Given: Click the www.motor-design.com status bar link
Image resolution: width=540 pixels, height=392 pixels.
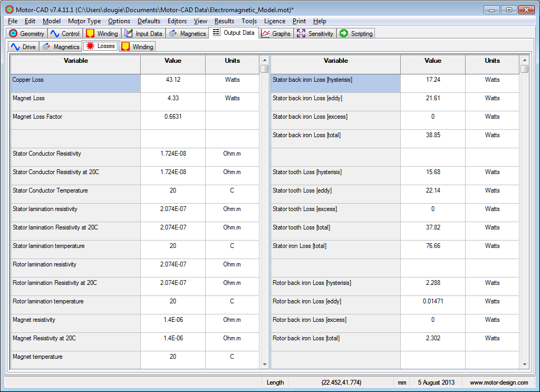Looking at the screenshot, I should (x=499, y=383).
